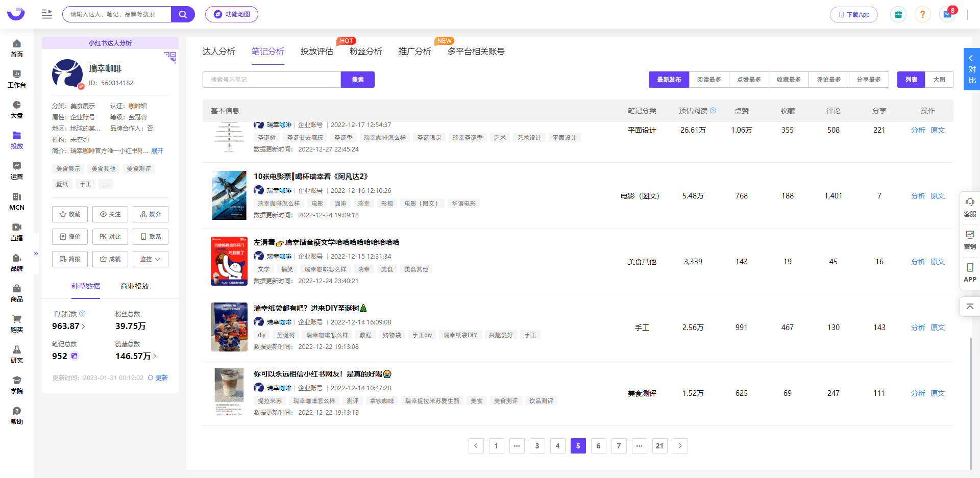Show the QR code icon in profile card

tap(170, 57)
